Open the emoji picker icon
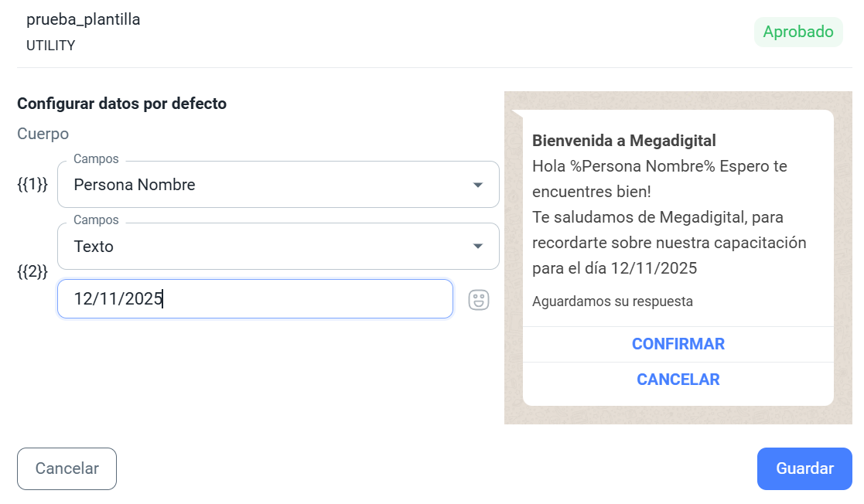Viewport: 864px width, 504px height. click(x=479, y=300)
